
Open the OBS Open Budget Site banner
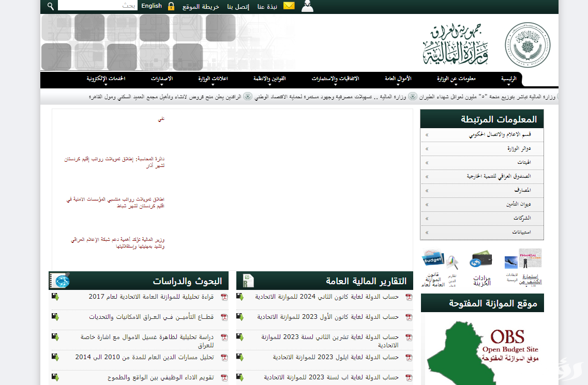point(483,350)
